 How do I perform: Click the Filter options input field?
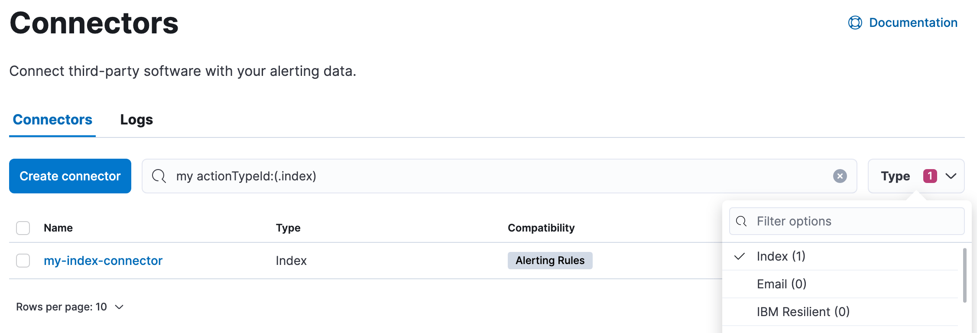click(x=845, y=221)
